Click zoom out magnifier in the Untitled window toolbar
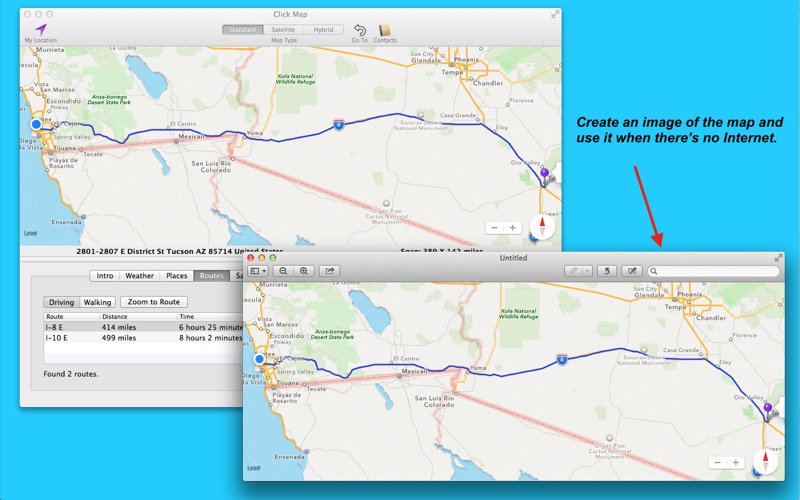 [283, 271]
